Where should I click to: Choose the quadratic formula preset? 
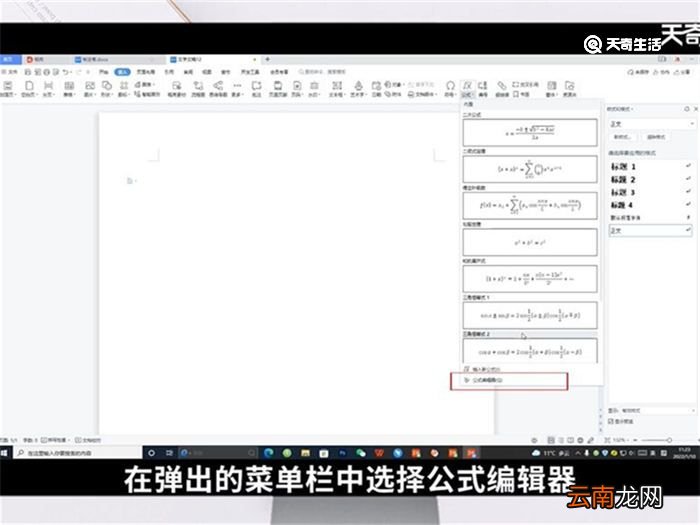click(x=530, y=132)
